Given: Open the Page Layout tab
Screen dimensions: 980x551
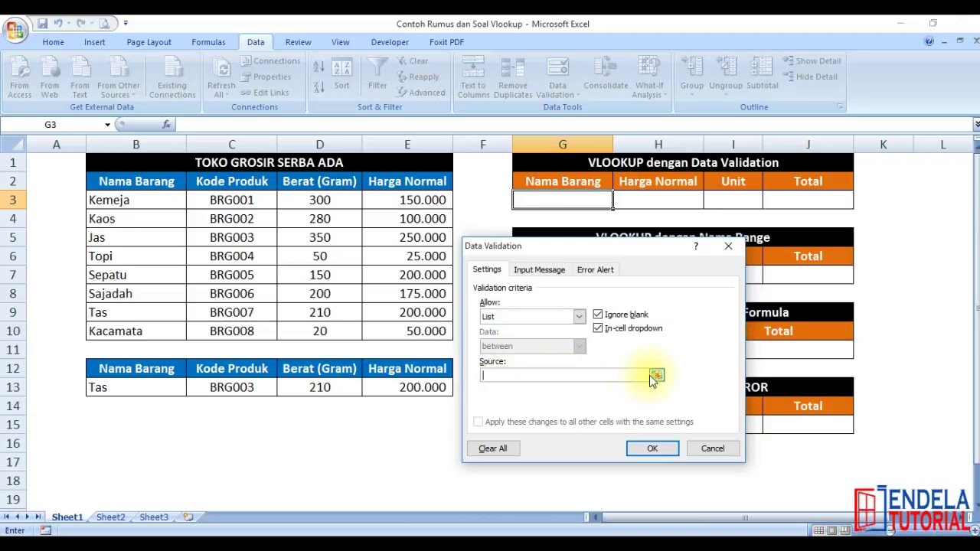Looking at the screenshot, I should (x=149, y=42).
